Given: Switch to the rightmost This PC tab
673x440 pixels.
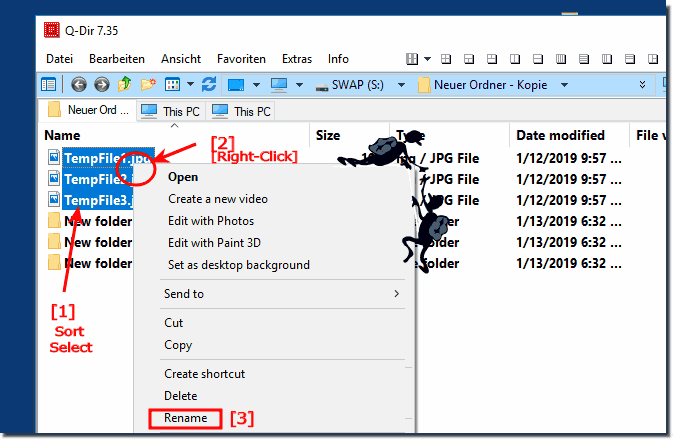Looking at the screenshot, I should pos(241,111).
